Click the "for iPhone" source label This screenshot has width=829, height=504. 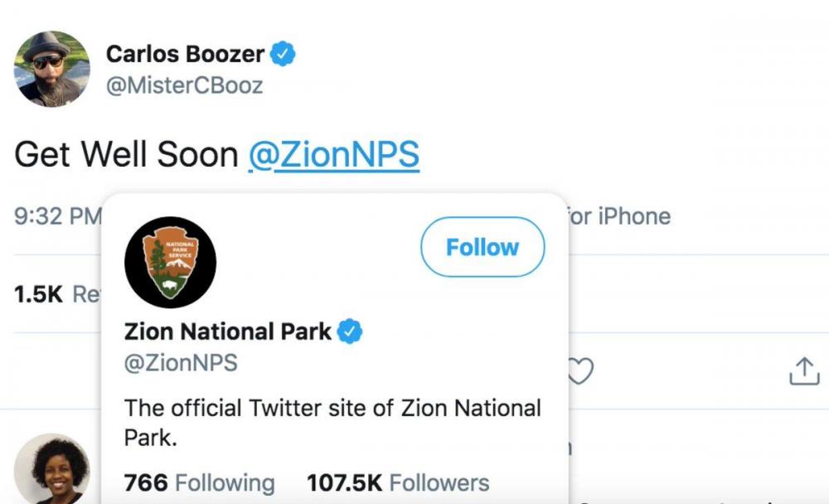coord(619,217)
